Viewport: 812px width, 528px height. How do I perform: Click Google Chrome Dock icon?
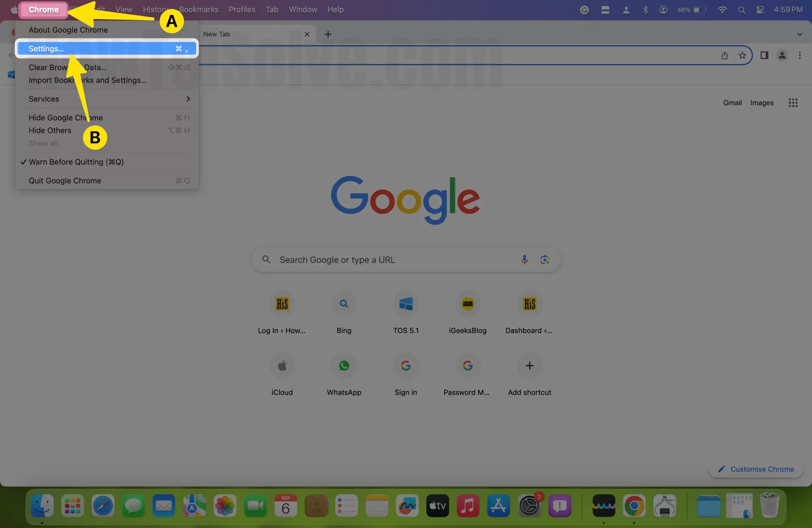pos(634,505)
